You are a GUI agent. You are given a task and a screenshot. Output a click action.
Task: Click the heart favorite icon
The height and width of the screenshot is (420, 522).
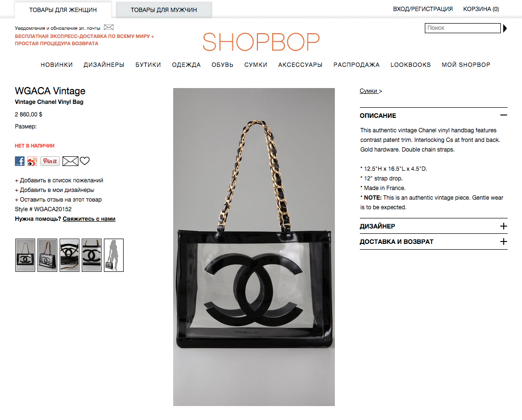pyautogui.click(x=85, y=161)
